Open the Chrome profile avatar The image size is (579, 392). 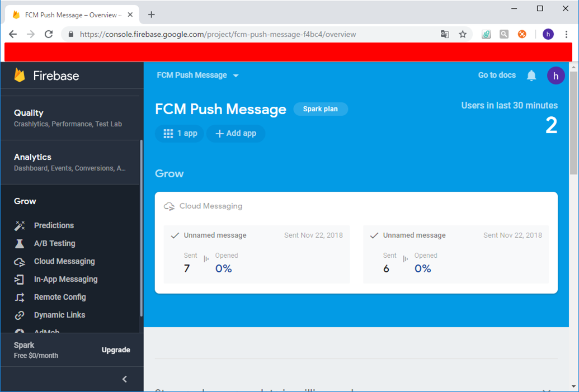pyautogui.click(x=548, y=34)
